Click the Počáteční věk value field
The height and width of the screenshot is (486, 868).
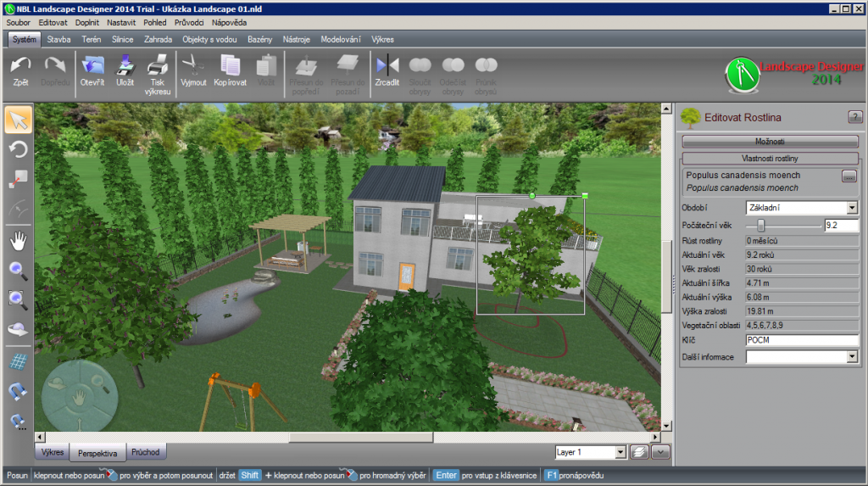(841, 226)
